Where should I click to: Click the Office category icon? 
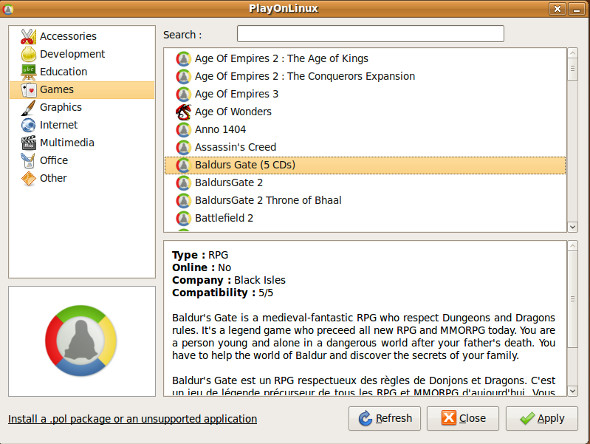[28, 160]
